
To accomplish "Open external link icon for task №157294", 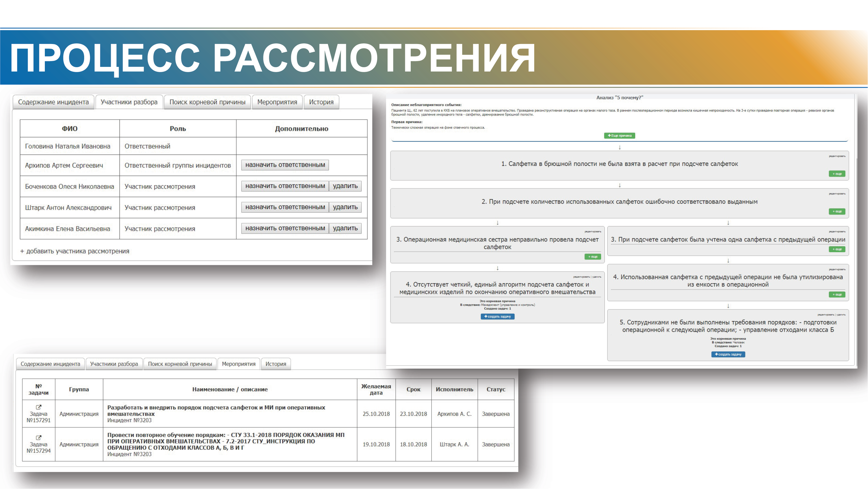I will point(39,438).
